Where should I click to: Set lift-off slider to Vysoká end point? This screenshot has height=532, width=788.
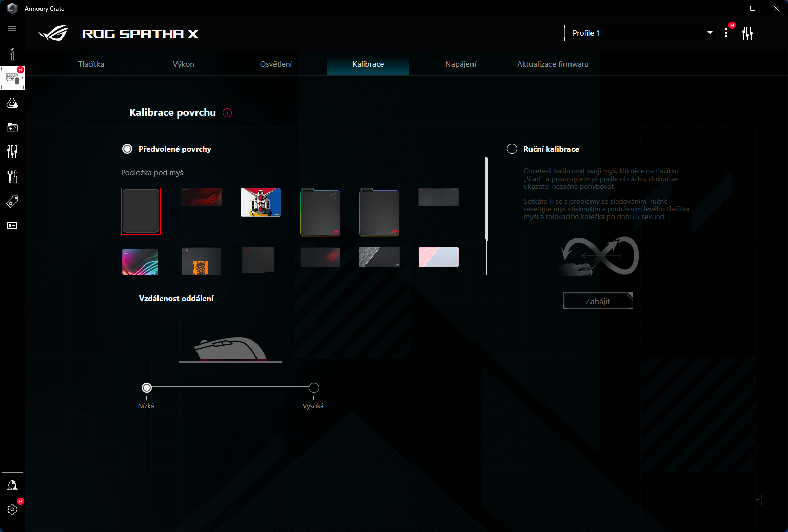(x=314, y=388)
